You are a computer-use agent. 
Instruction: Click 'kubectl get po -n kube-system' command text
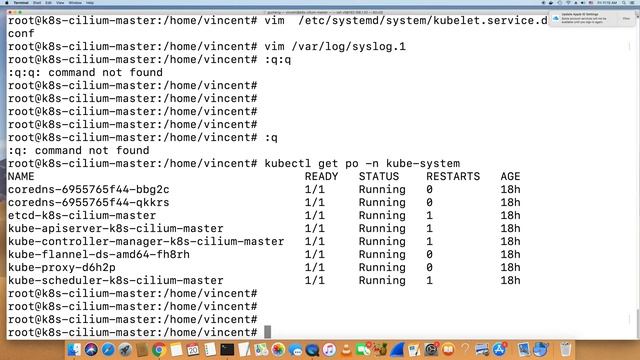(362, 163)
